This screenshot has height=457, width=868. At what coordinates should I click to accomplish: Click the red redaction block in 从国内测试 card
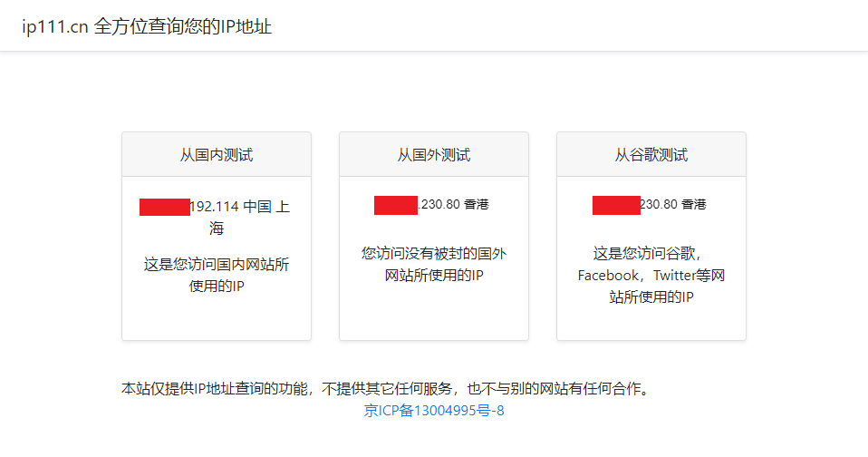tap(165, 207)
